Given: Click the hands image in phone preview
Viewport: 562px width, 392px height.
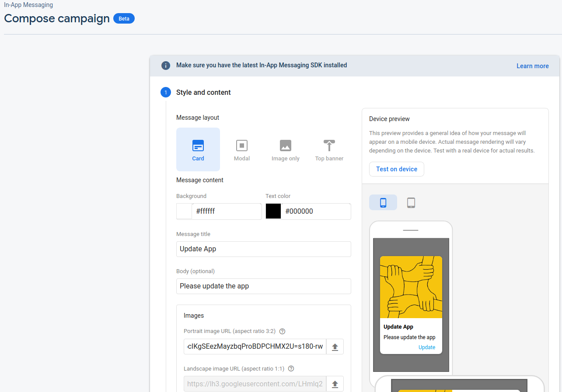Looking at the screenshot, I should [411, 287].
